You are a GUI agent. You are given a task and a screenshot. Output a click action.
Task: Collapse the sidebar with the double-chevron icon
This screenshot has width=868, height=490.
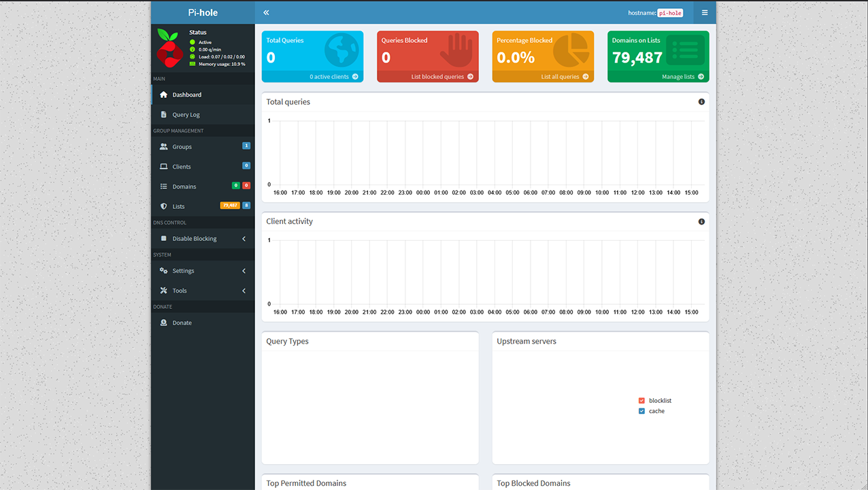[x=266, y=12]
